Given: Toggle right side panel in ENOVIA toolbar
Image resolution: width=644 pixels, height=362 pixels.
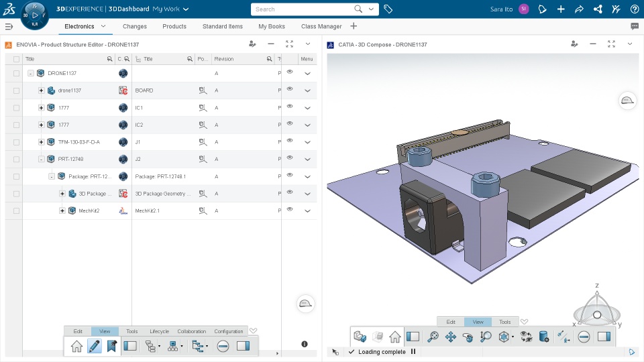Looking at the screenshot, I should coord(243,346).
